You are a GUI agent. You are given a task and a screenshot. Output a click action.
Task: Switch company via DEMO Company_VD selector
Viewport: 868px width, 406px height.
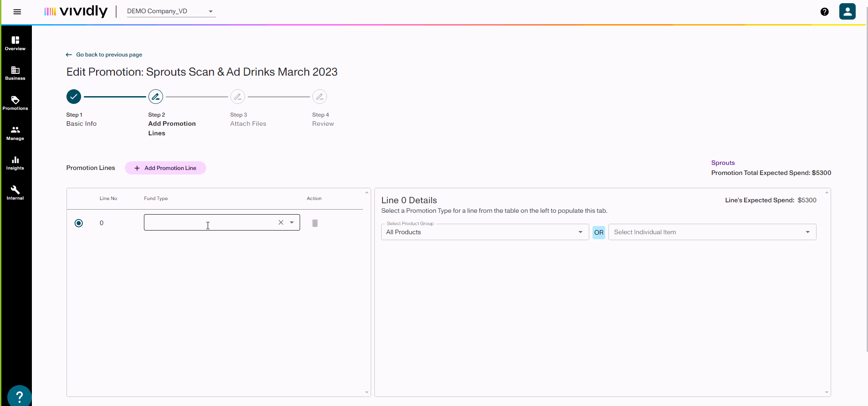pos(170,11)
